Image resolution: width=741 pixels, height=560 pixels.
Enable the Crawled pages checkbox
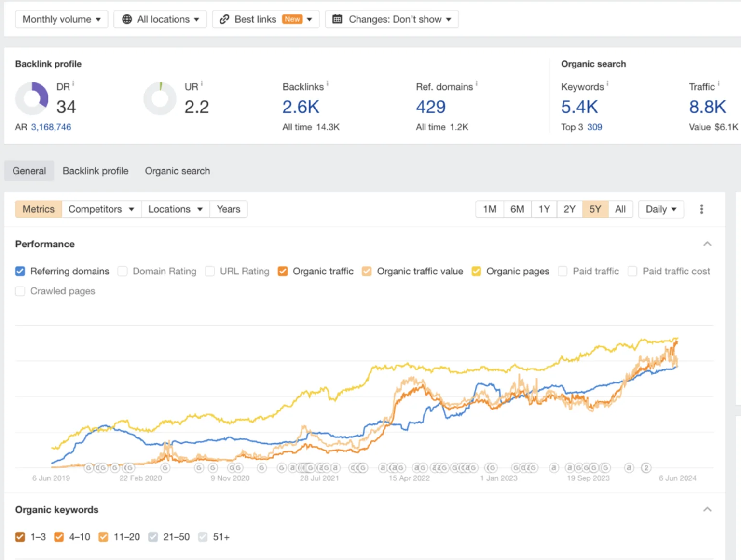click(20, 291)
